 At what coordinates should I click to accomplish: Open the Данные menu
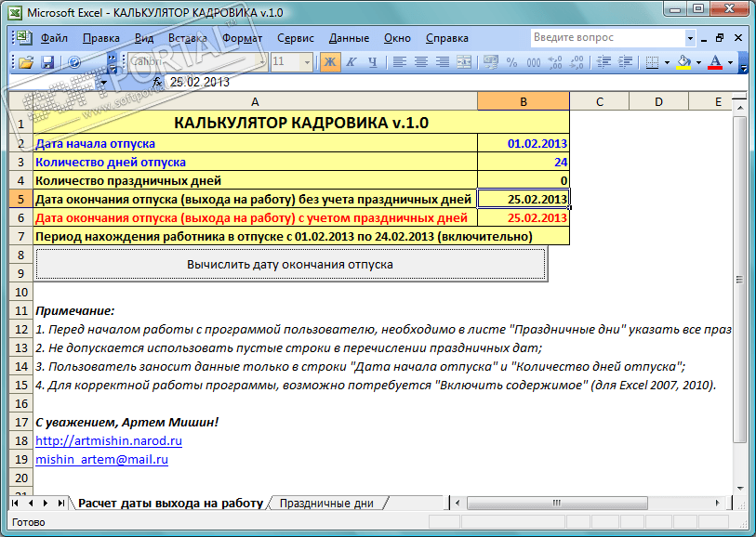[349, 38]
